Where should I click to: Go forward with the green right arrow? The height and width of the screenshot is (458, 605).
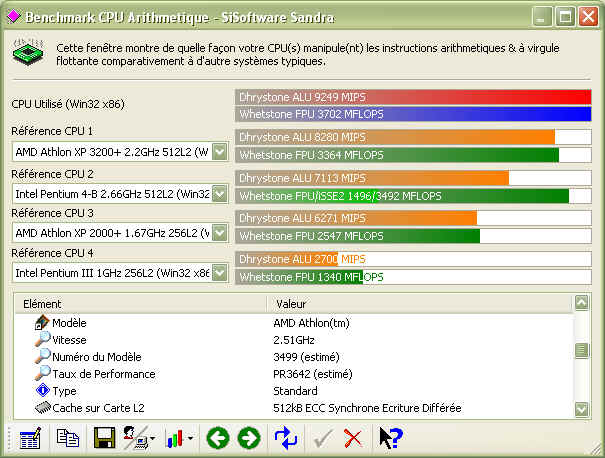[249, 438]
